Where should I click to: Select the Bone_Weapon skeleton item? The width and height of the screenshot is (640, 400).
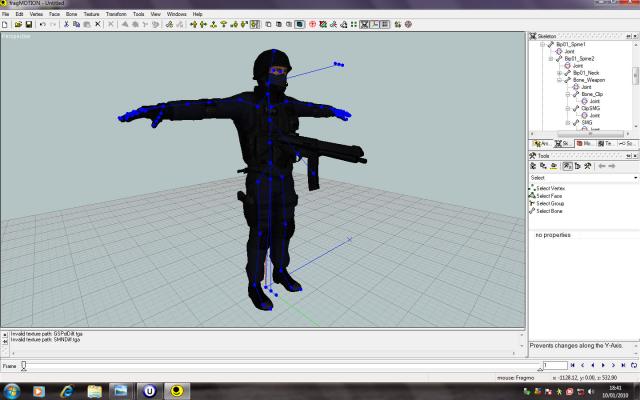click(x=586, y=80)
